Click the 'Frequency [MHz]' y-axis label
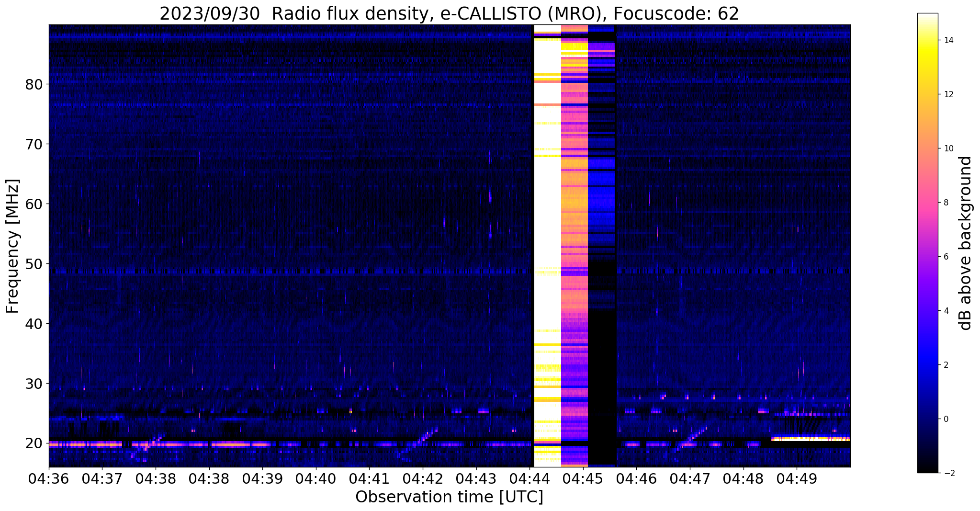This screenshot has height=511, width=980. click(x=13, y=246)
